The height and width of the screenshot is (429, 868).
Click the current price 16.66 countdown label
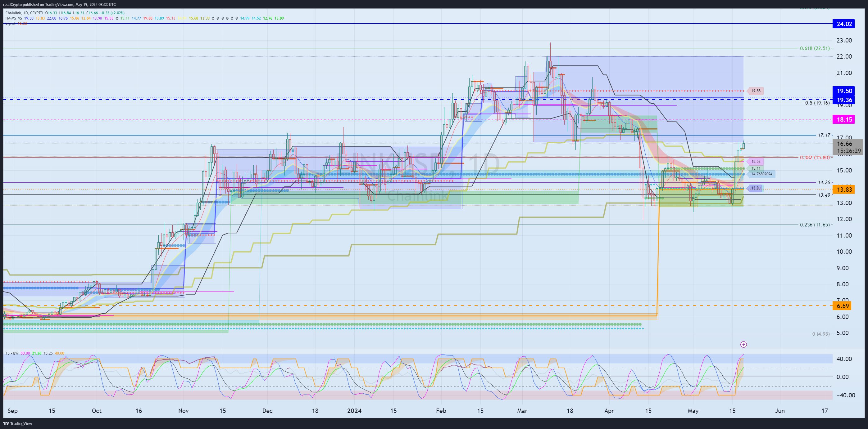848,147
